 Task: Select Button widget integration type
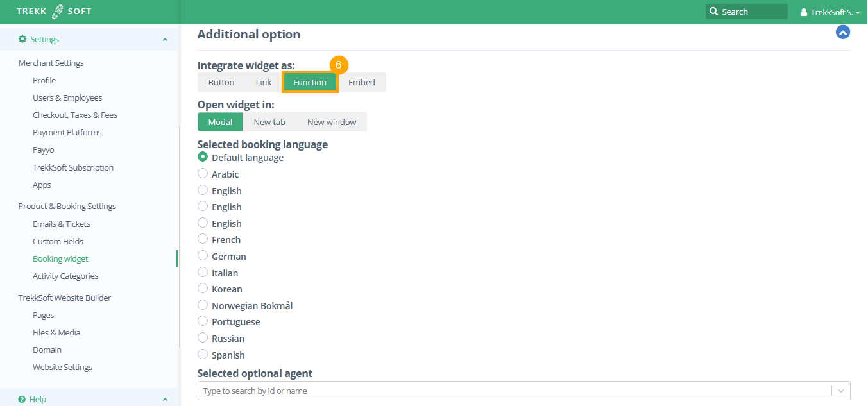point(221,82)
